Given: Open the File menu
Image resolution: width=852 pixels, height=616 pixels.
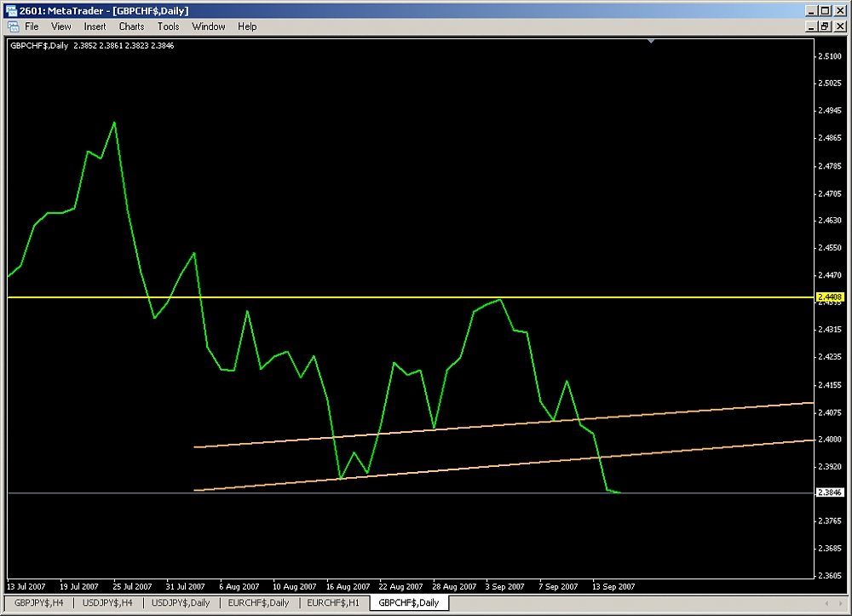Looking at the screenshot, I should pos(32,26).
